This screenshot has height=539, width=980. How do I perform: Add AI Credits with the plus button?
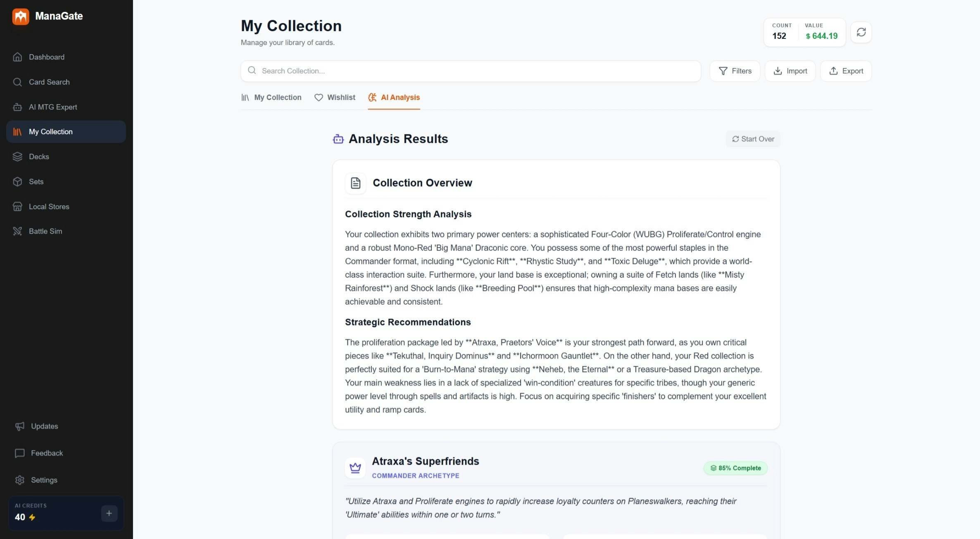(x=109, y=513)
